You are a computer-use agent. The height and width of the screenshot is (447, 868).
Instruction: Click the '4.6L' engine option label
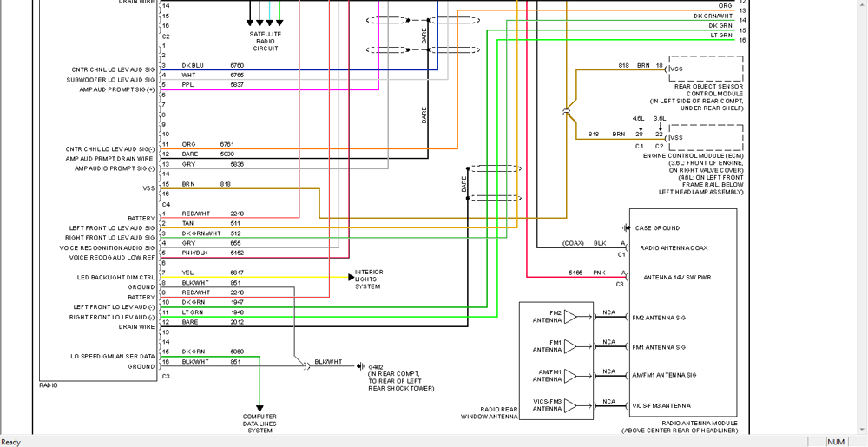[638, 118]
